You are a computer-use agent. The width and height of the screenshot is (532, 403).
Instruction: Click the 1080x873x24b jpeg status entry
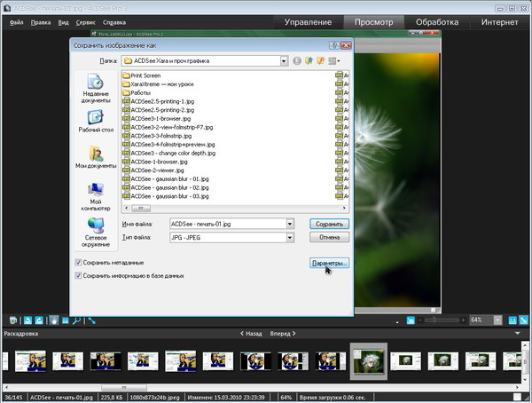click(155, 397)
